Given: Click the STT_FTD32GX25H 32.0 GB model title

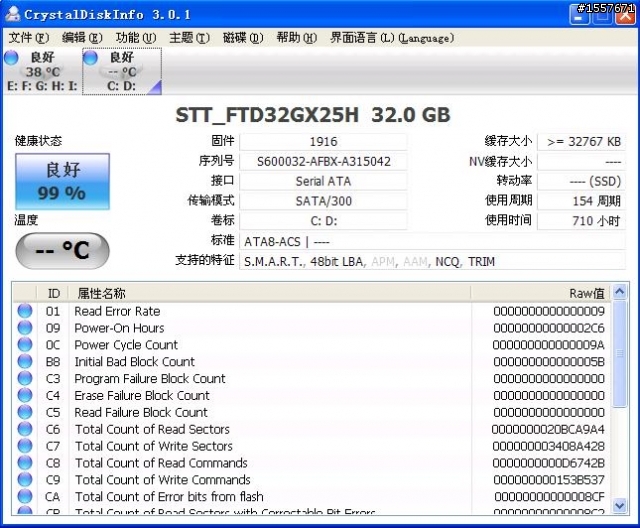Looking at the screenshot, I should coord(313,115).
